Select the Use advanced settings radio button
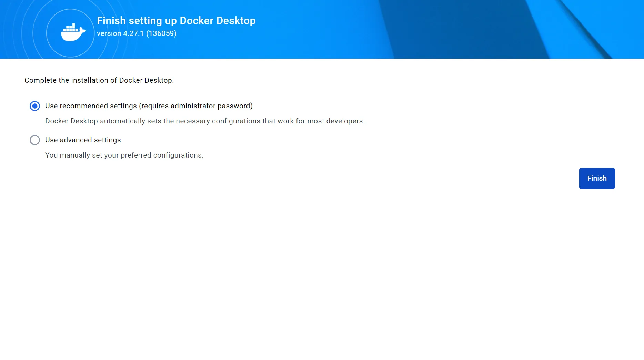This screenshot has height=360, width=644. (35, 140)
